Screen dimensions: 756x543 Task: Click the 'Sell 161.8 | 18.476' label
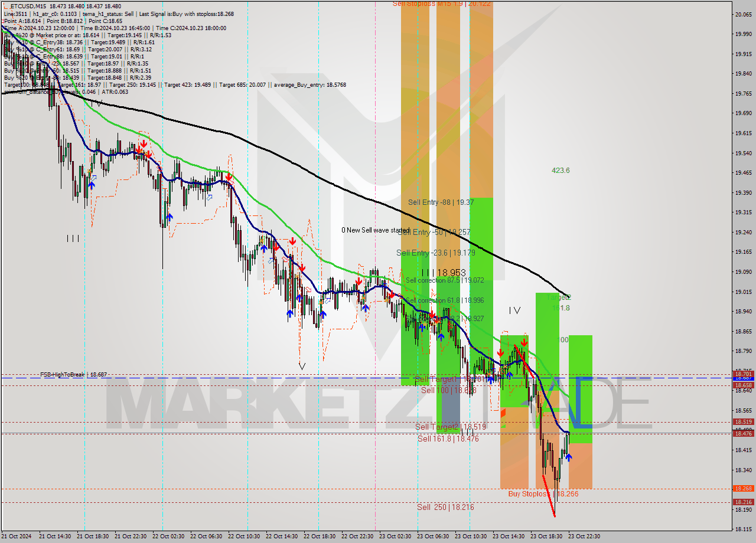point(448,439)
